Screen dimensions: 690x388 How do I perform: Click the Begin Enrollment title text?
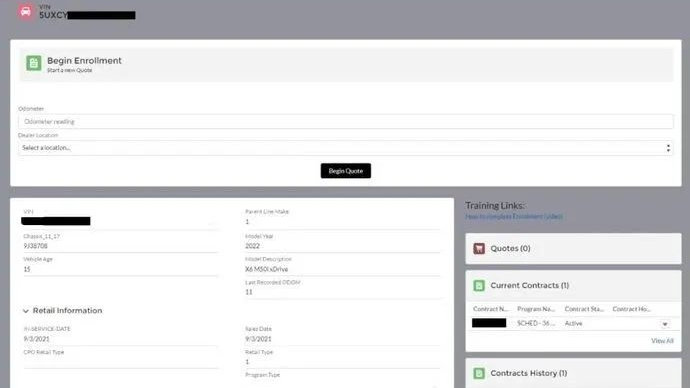(84, 61)
